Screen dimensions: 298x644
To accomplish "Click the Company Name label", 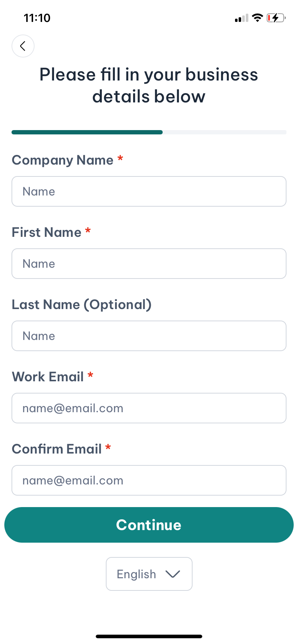I will pyautogui.click(x=63, y=160).
